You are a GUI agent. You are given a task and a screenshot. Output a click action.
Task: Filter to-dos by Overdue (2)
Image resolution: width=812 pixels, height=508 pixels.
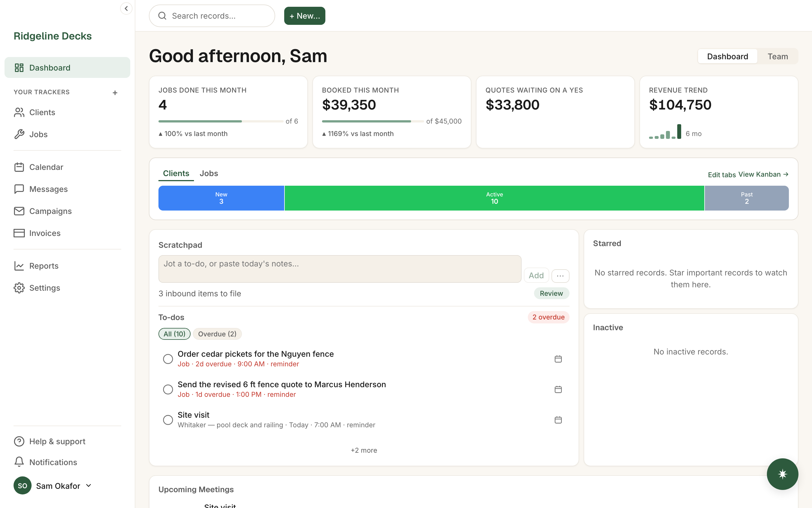point(217,334)
